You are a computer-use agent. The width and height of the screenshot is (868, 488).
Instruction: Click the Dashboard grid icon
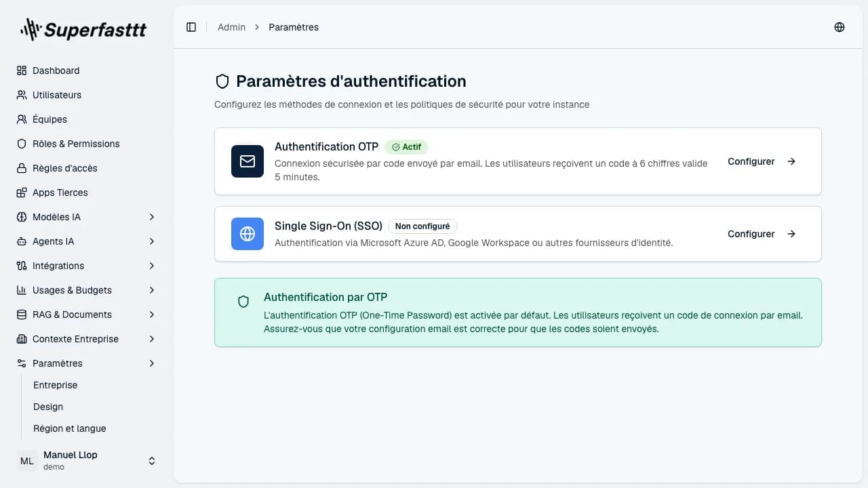[22, 70]
